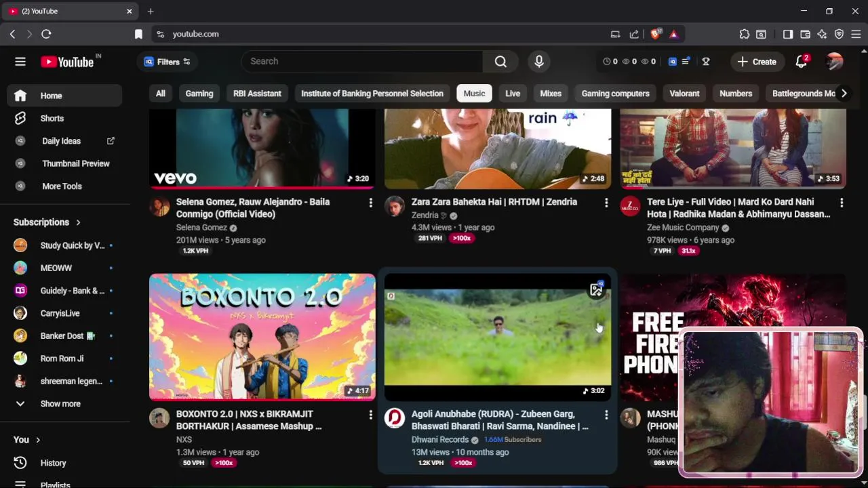
Task: Open Rom Rom Ji subscription
Action: 65,359
